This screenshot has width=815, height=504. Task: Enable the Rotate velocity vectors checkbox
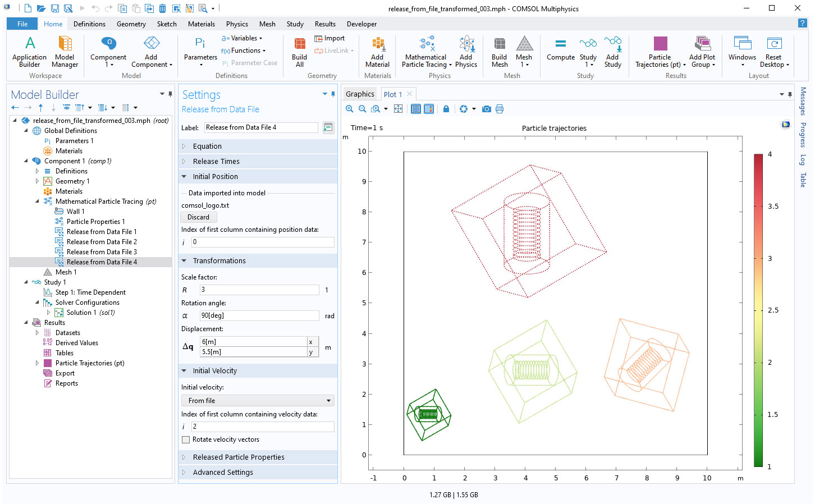point(186,440)
